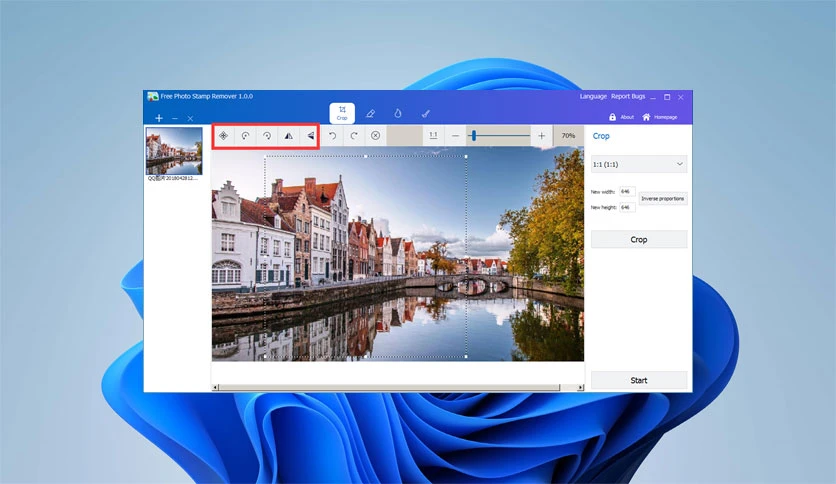The width and height of the screenshot is (836, 484).
Task: Close the Free Photo Stamp Remover window
Action: [681, 97]
